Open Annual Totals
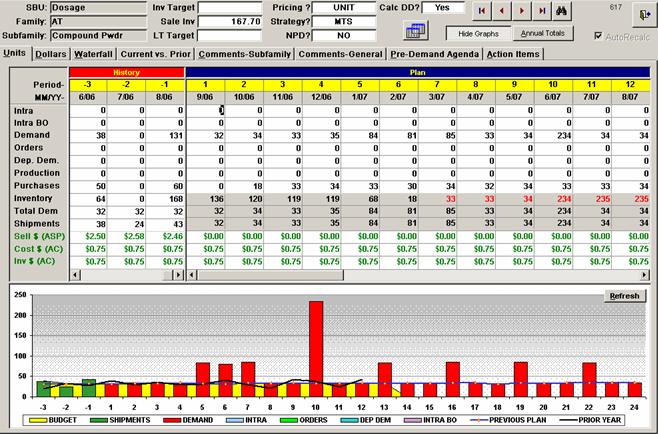 [543, 33]
